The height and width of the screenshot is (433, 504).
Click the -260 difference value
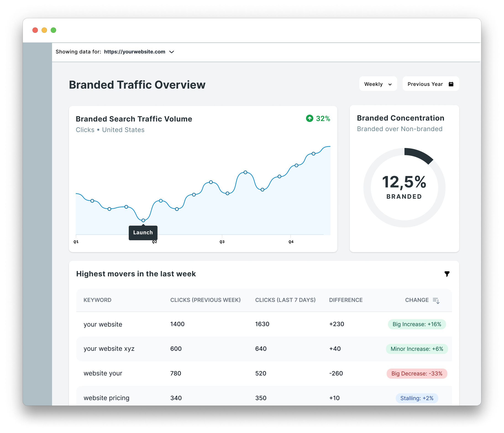coord(336,373)
